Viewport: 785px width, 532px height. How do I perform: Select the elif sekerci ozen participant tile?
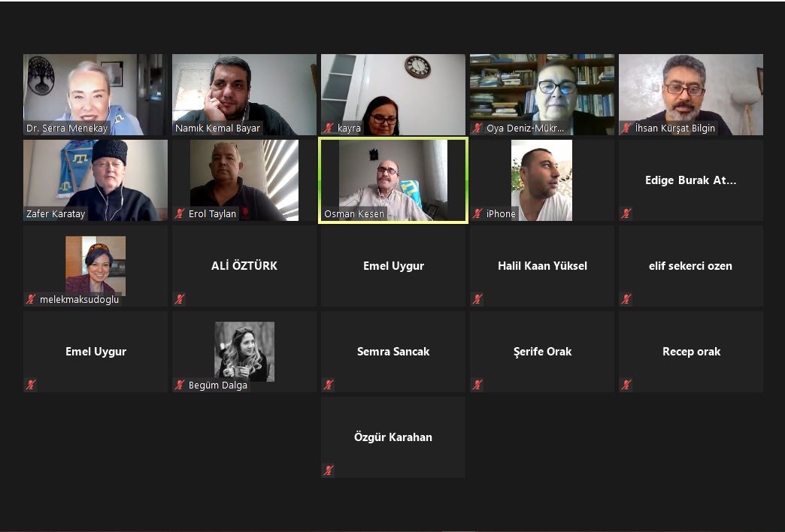[x=691, y=266]
